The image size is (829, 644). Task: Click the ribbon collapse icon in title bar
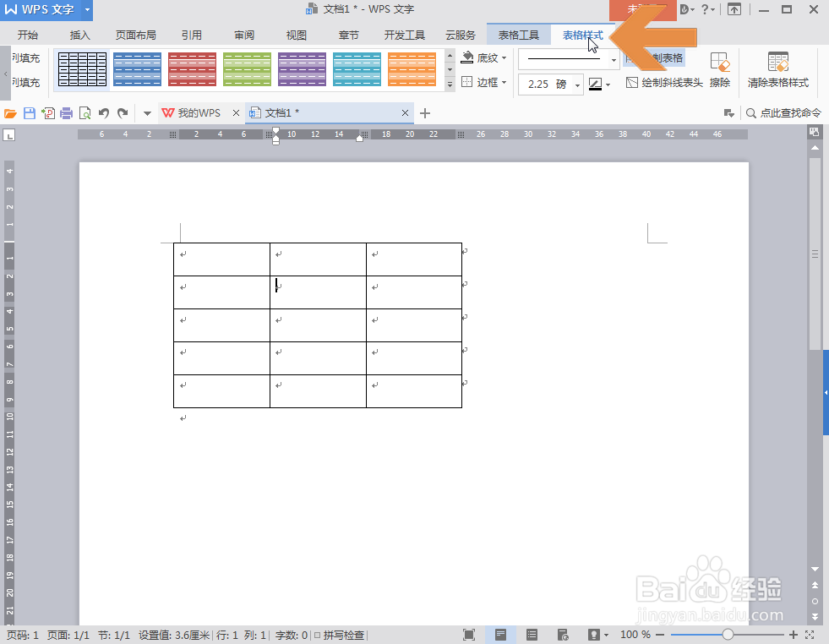click(x=734, y=9)
